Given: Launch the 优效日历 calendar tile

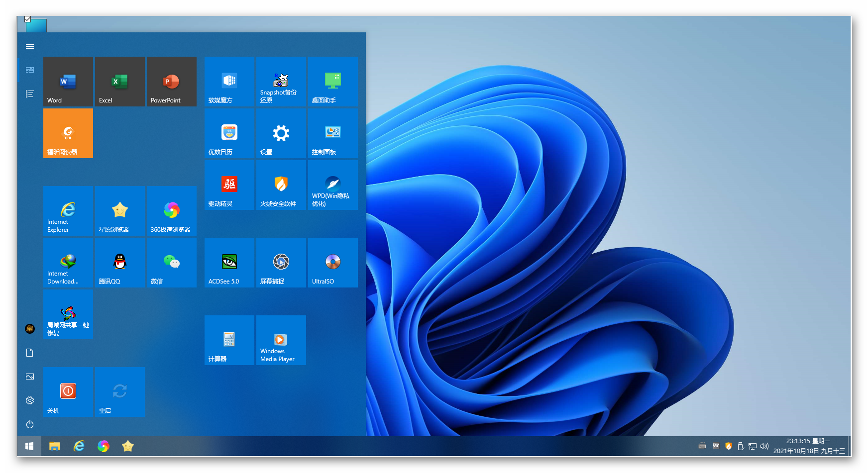Looking at the screenshot, I should [229, 133].
